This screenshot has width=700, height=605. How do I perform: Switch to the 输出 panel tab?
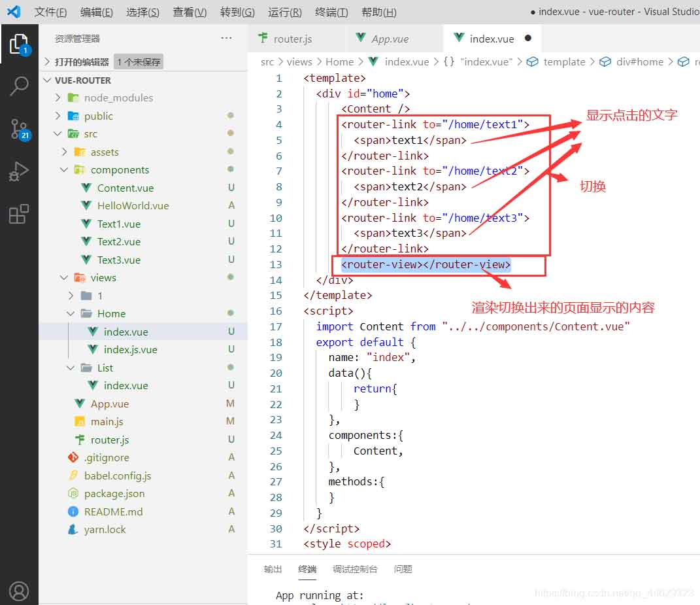[273, 569]
